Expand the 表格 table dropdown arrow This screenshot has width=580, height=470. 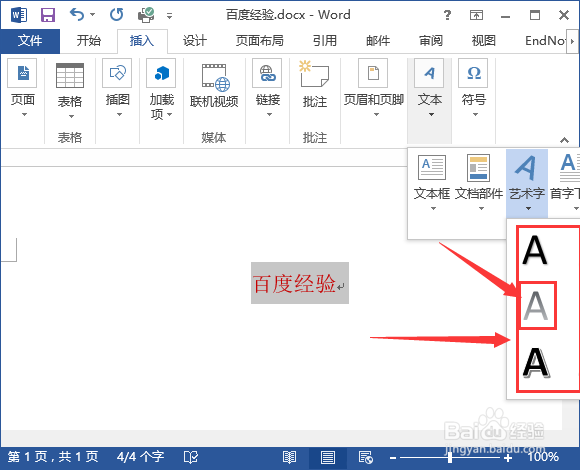pos(71,116)
